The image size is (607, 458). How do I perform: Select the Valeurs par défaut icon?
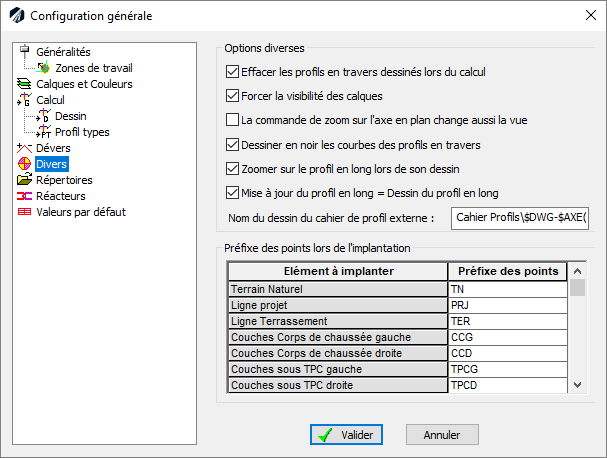[x=25, y=212]
